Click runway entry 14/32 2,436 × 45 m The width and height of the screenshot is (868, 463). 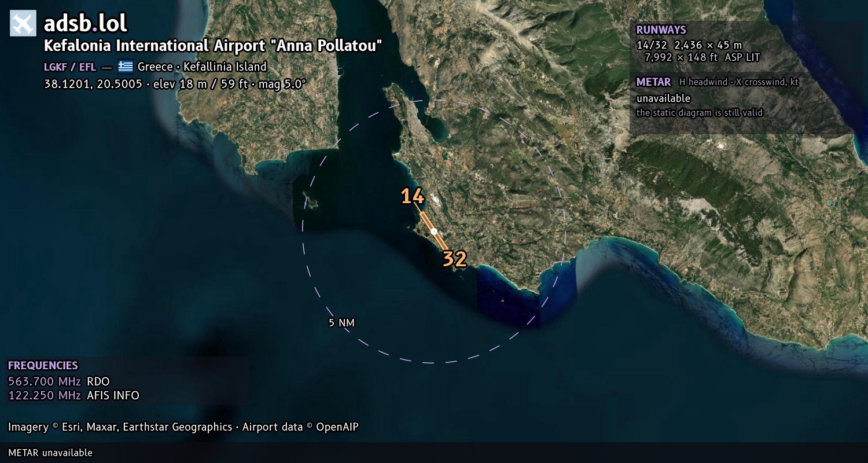689,45
